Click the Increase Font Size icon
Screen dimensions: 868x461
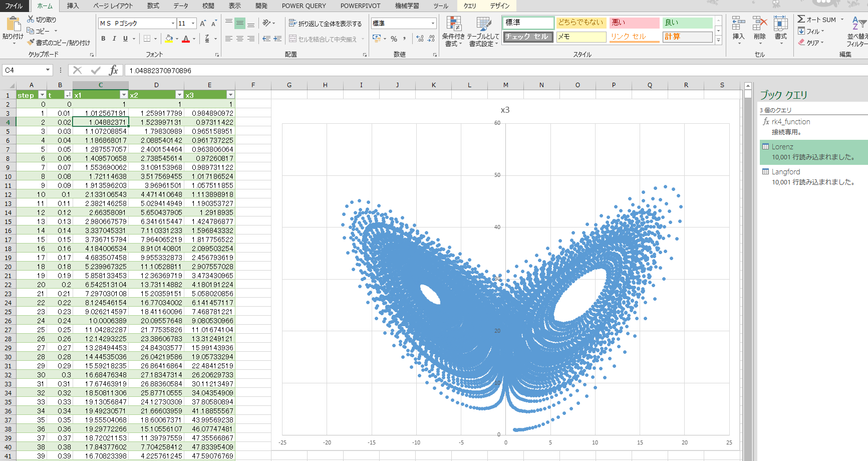coord(203,24)
